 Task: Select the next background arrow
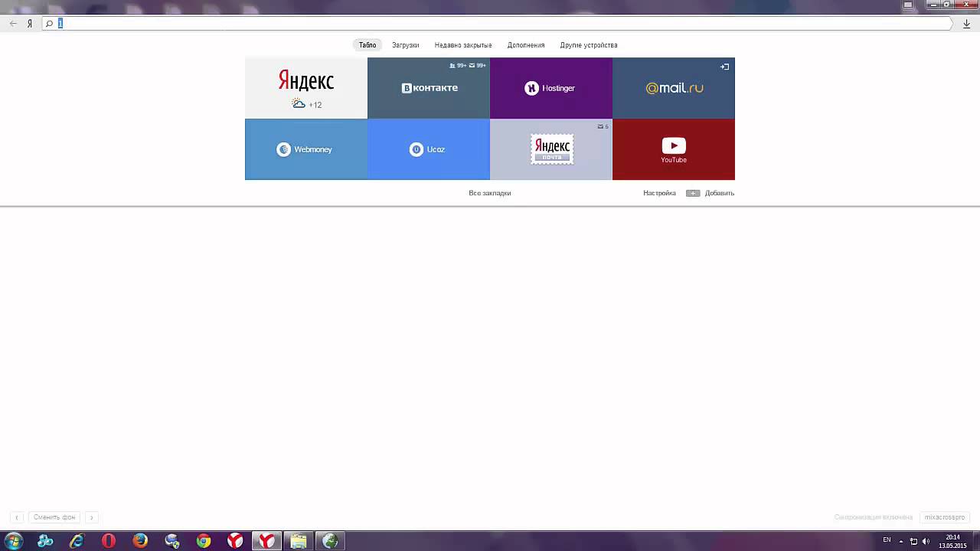click(92, 517)
